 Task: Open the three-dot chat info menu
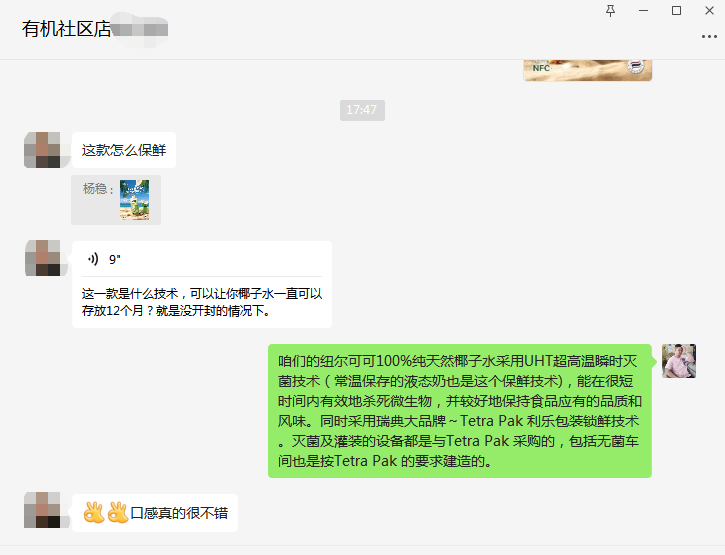[x=709, y=37]
